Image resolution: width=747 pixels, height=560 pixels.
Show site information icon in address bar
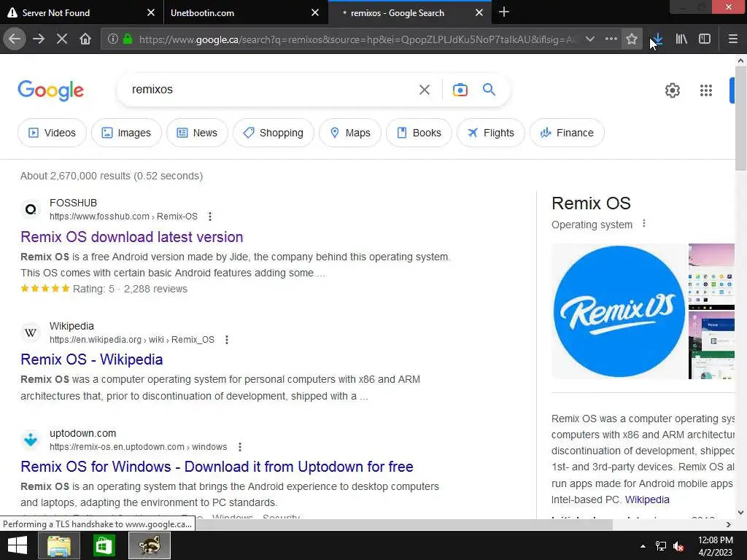(x=113, y=39)
